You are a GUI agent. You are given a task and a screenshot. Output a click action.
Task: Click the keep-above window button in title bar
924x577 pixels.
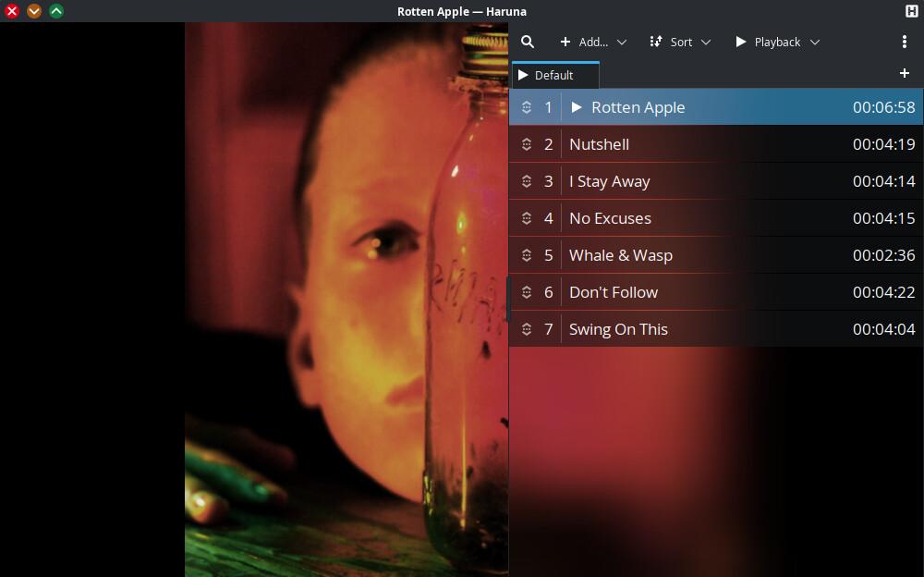56,11
